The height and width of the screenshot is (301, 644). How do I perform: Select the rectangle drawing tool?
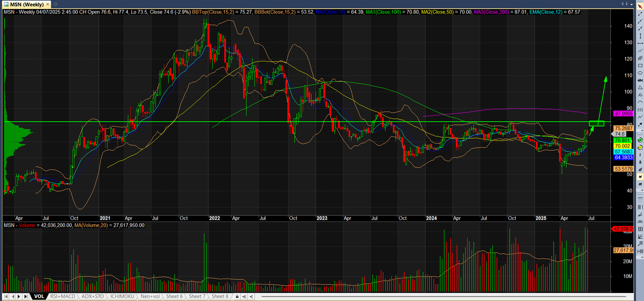tap(640, 65)
